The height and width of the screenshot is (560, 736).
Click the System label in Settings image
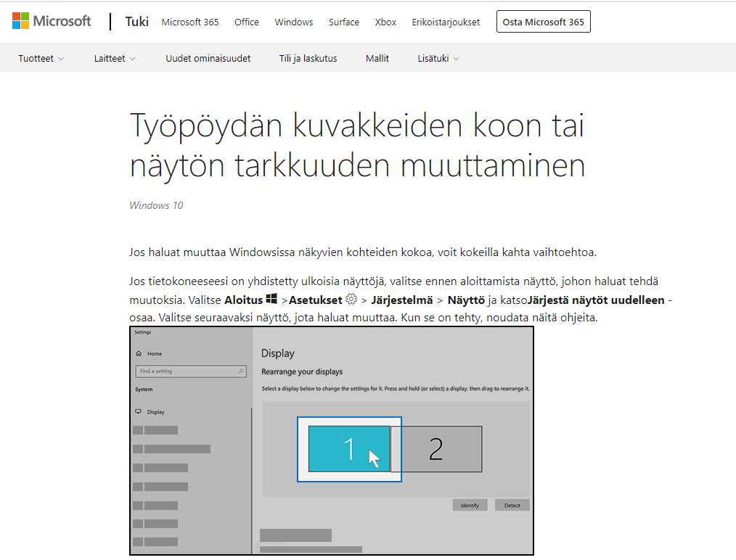[144, 390]
